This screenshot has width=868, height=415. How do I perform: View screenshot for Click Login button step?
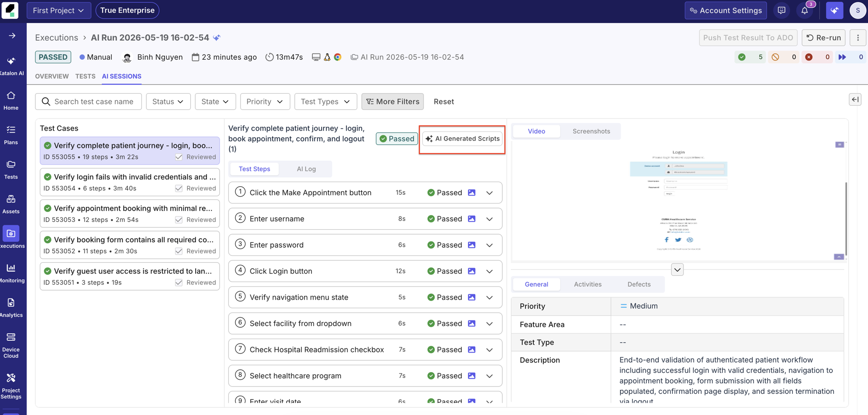click(x=472, y=271)
